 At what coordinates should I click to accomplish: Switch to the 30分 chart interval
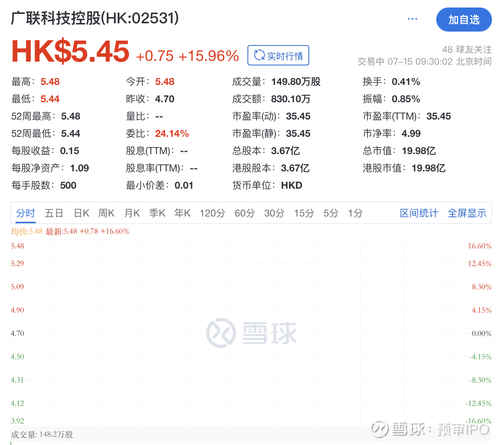tap(274, 213)
